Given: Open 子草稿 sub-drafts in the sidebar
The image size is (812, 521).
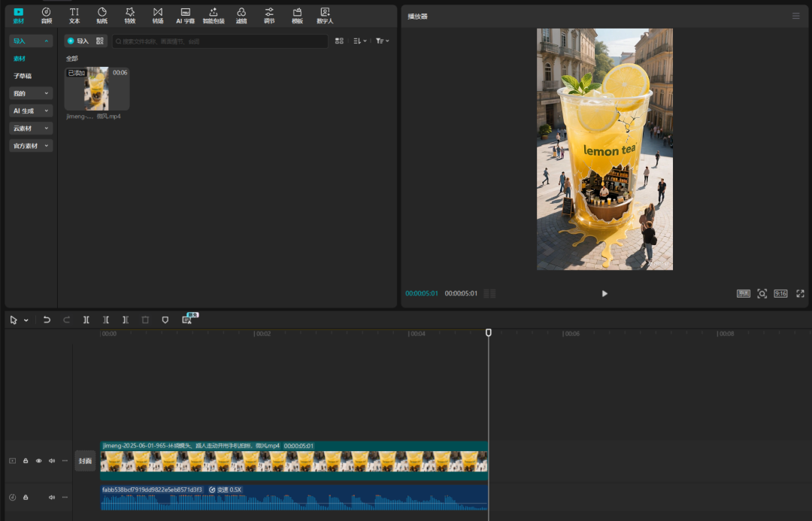Looking at the screenshot, I should (23, 76).
